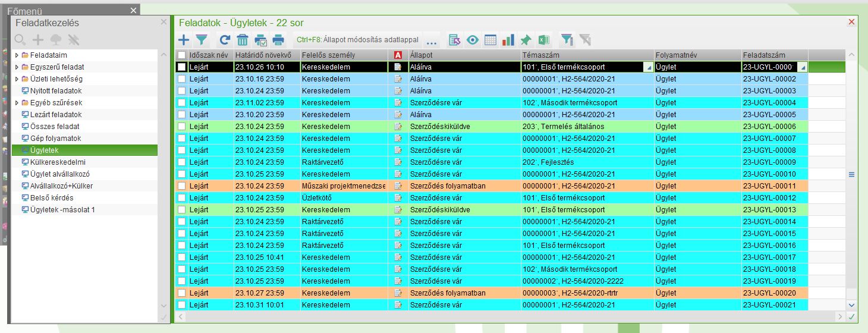
Task: Show bar chart statistics icon
Action: point(508,40)
